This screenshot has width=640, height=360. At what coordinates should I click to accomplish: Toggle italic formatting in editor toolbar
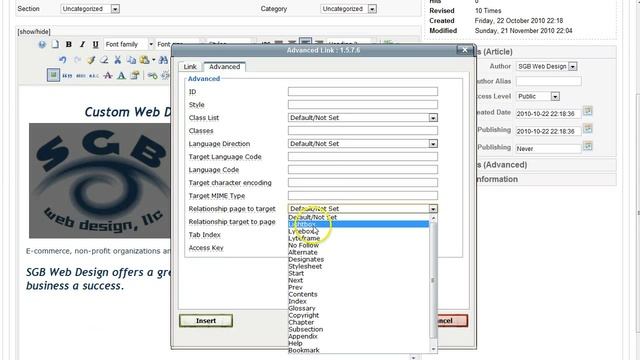click(x=82, y=44)
